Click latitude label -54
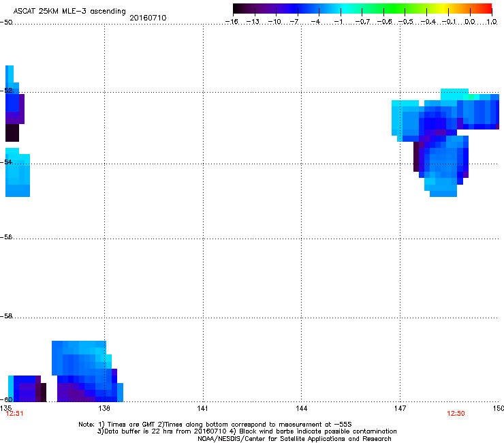 pyautogui.click(x=6, y=162)
